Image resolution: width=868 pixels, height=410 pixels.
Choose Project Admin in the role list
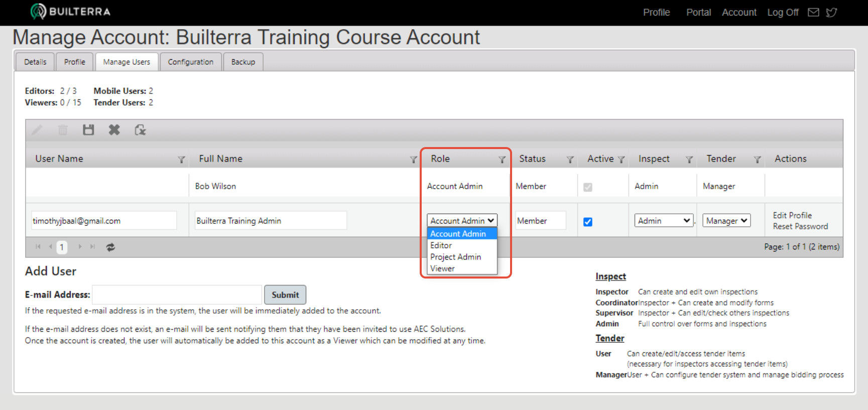pyautogui.click(x=462, y=257)
